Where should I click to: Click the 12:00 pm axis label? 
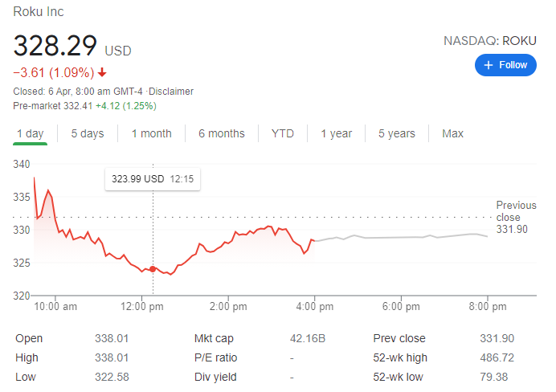(x=142, y=307)
